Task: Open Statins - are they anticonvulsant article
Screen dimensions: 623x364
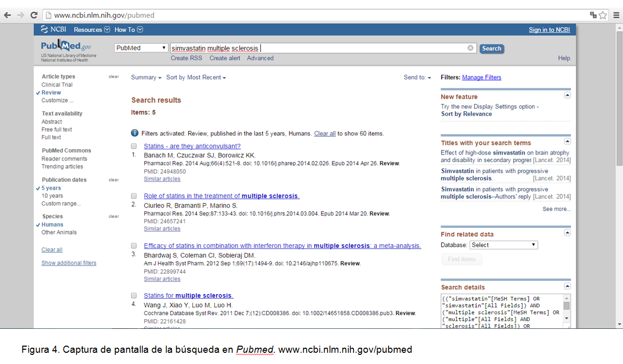Action: point(192,146)
